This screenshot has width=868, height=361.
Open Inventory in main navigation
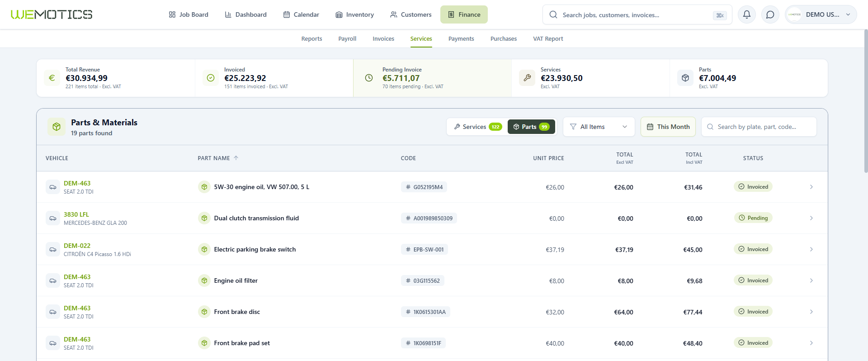point(355,14)
